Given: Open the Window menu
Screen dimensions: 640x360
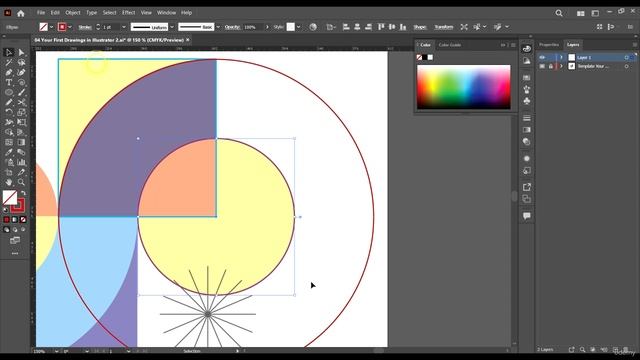Looking at the screenshot, I should click(x=167, y=13).
